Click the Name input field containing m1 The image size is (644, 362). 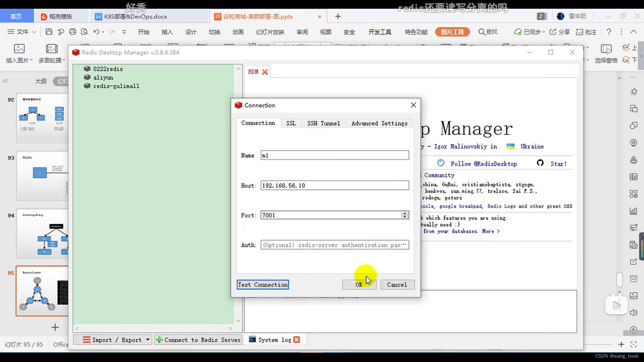pyautogui.click(x=335, y=155)
